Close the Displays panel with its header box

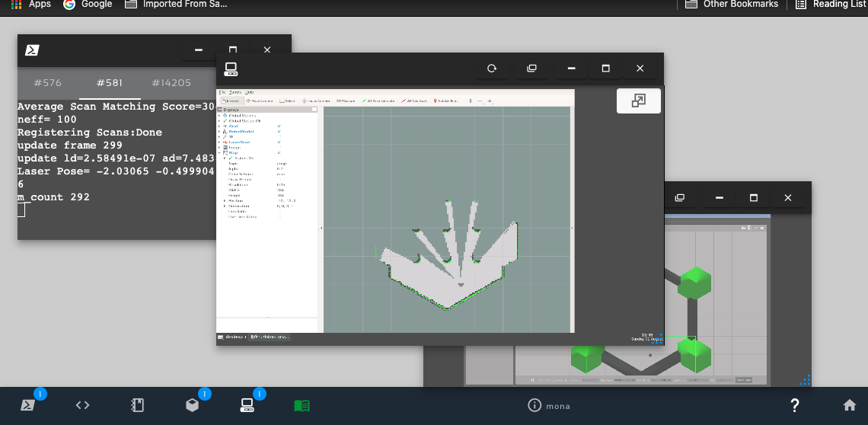tap(314, 109)
